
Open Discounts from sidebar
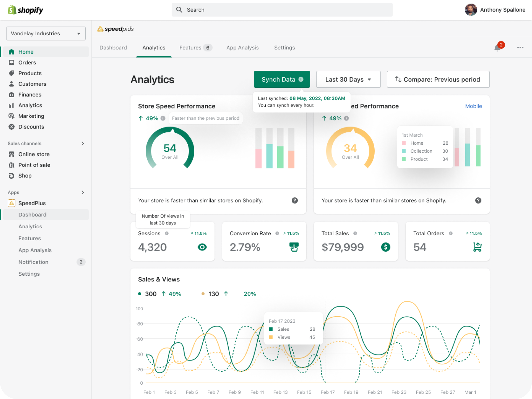click(x=31, y=127)
